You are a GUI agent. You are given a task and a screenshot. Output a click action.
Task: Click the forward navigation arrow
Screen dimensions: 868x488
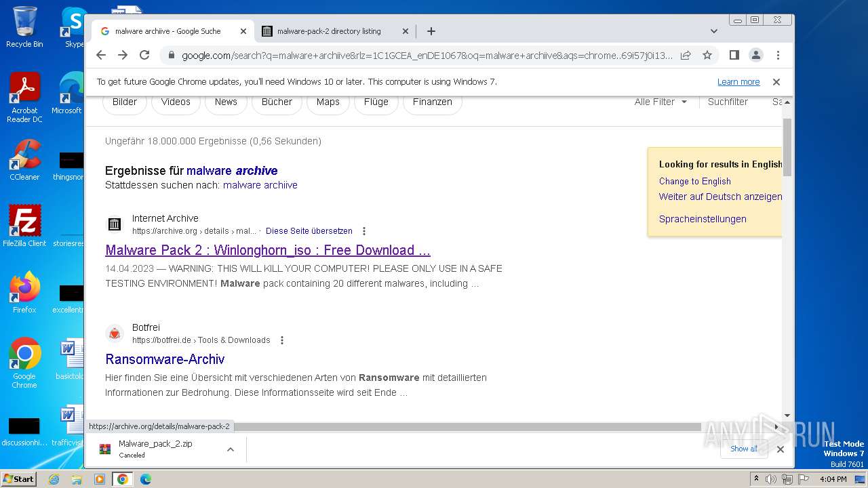[x=123, y=55]
